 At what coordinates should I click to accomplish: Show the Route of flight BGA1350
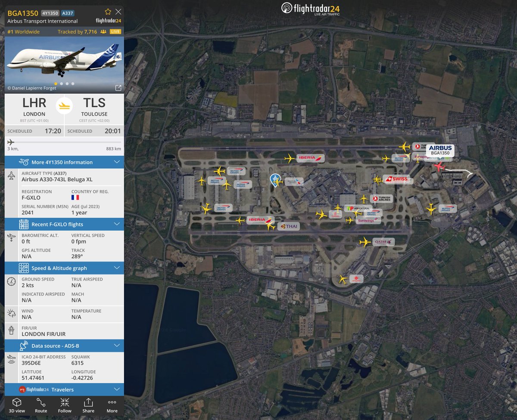tap(41, 405)
